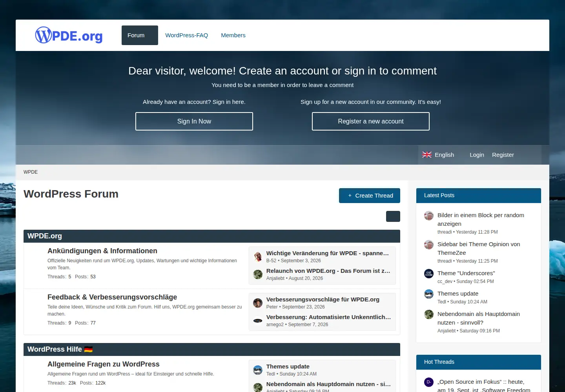565x392 pixels.
Task: Open Allgemeine Fragen zu WordPress forum
Action: point(104,364)
